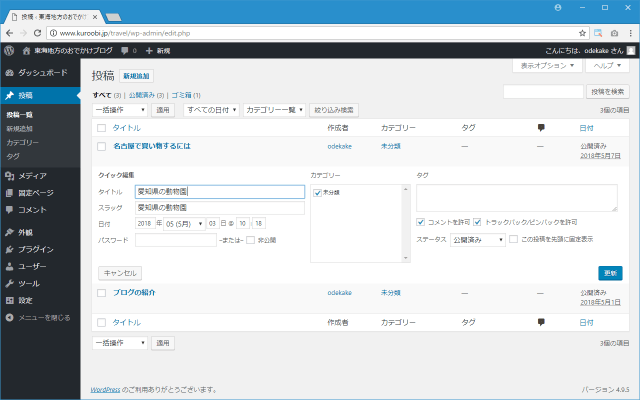Collapse sidebar with メニューを閉じる
This screenshot has width=640, height=400.
click(x=43, y=317)
